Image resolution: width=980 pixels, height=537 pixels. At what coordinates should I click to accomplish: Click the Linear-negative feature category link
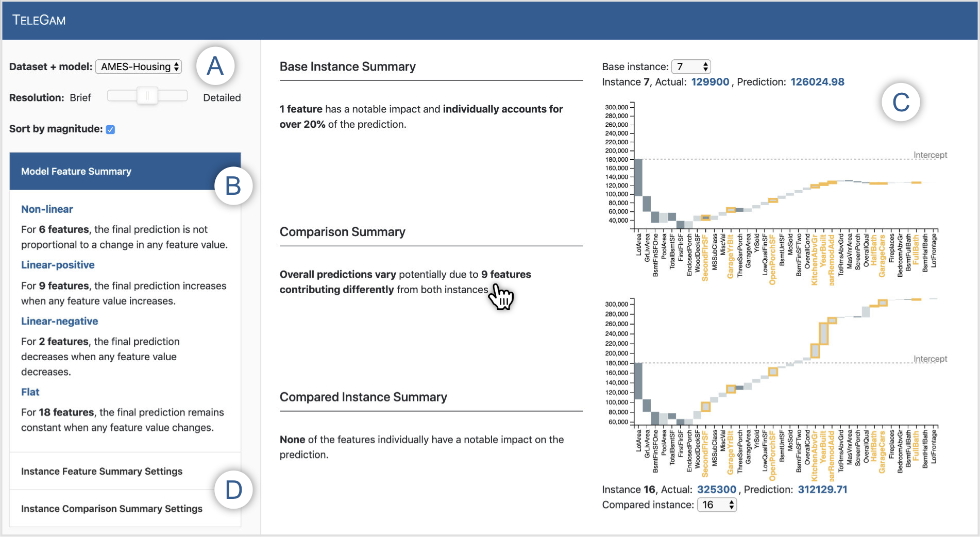point(59,321)
